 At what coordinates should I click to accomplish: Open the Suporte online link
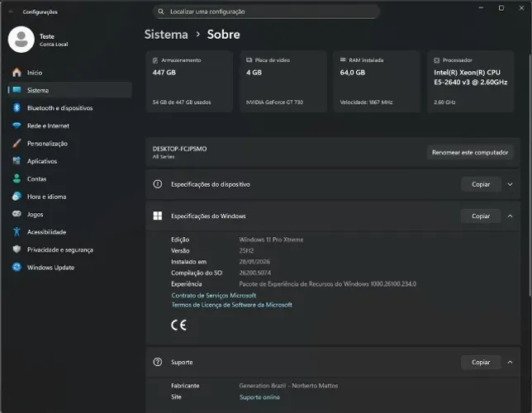(259, 397)
